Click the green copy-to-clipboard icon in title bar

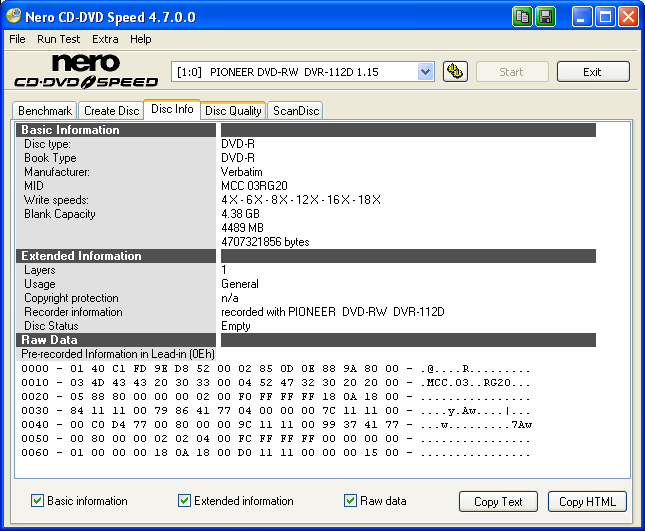(523, 17)
